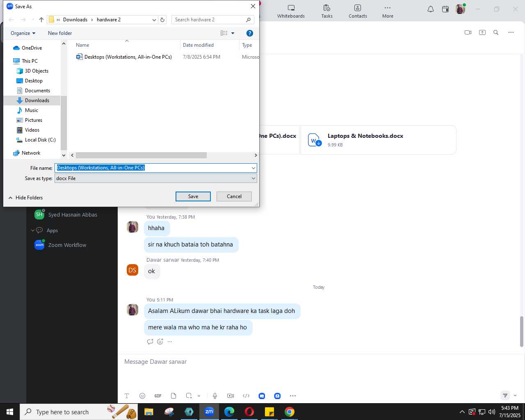The width and height of the screenshot is (525, 420).
Task: Open recent locations dropdown in Save As
Action: pyautogui.click(x=33, y=20)
